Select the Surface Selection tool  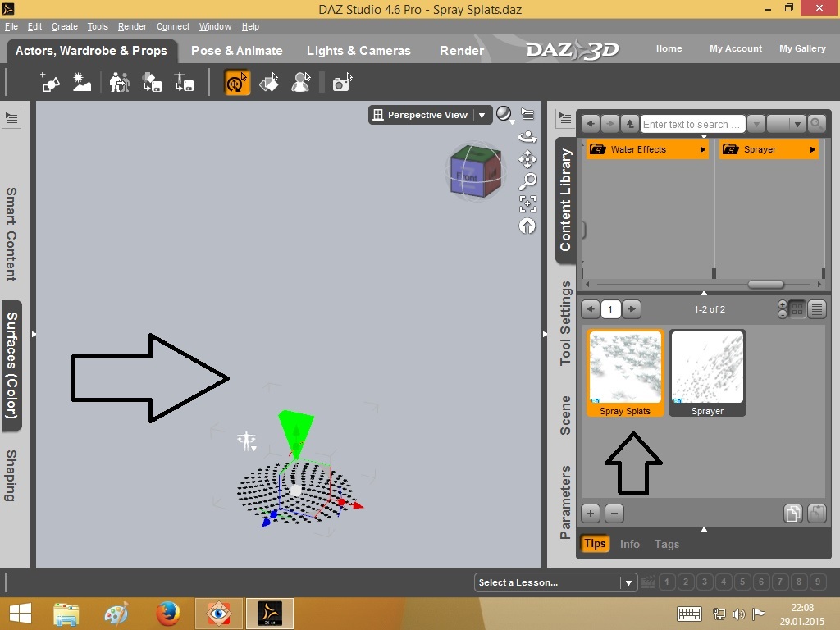269,83
